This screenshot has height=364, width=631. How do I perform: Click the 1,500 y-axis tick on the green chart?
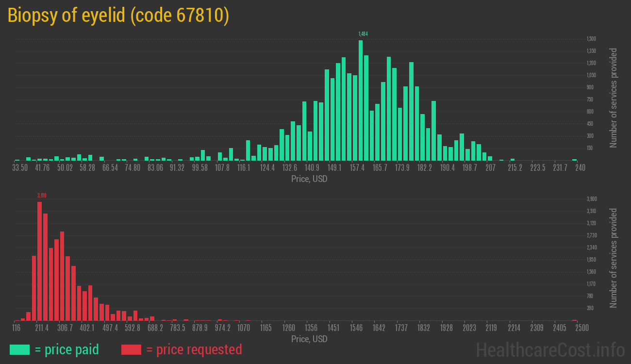click(591, 39)
